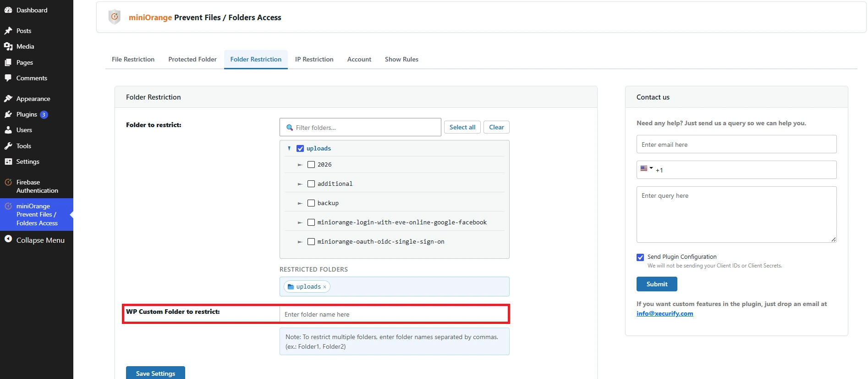
Task: Click the 2026 folder name
Action: click(324, 164)
